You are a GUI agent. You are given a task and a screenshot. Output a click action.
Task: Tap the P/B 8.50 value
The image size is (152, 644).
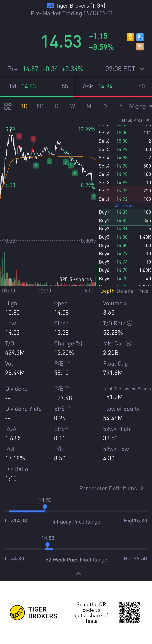point(60,458)
